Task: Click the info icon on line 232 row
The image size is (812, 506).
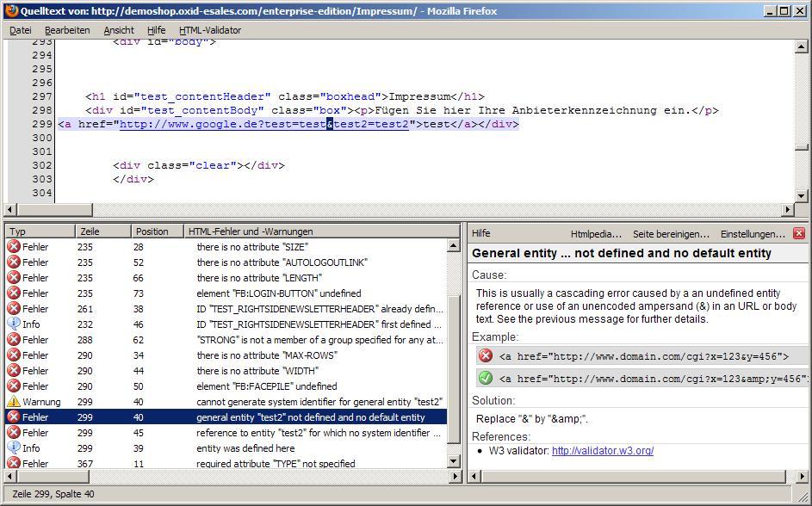Action: click(x=14, y=324)
